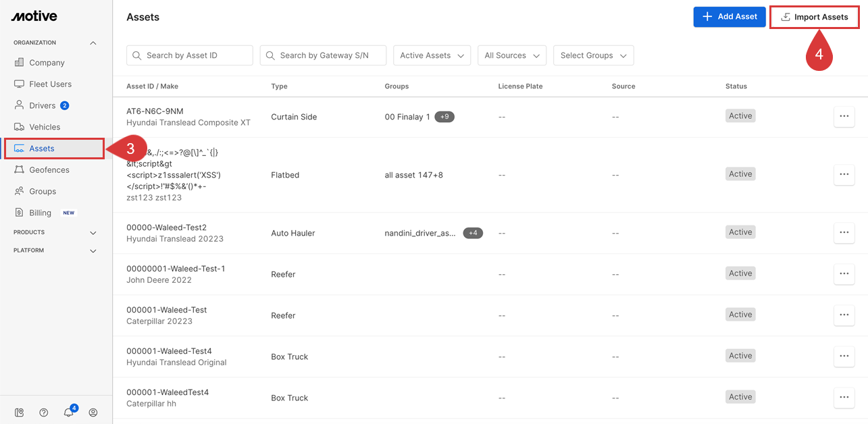Open the user profile icon at bottom
The image size is (868, 424).
tap(93, 412)
